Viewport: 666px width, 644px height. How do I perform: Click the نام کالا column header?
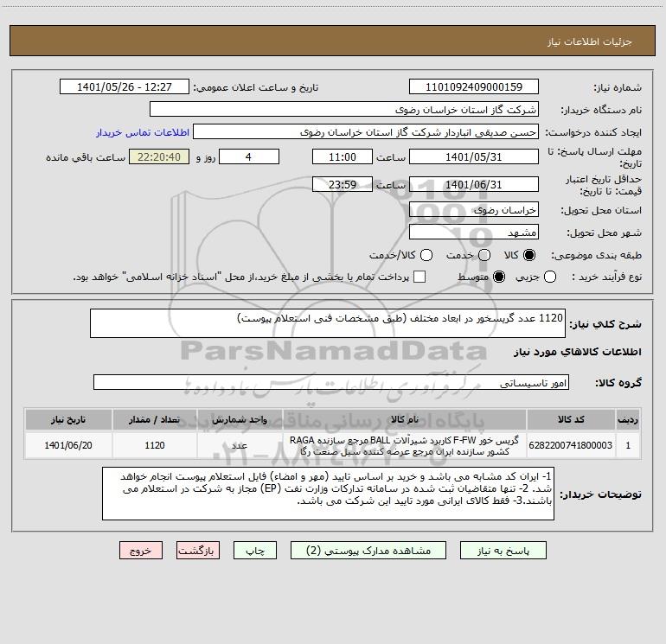point(405,419)
